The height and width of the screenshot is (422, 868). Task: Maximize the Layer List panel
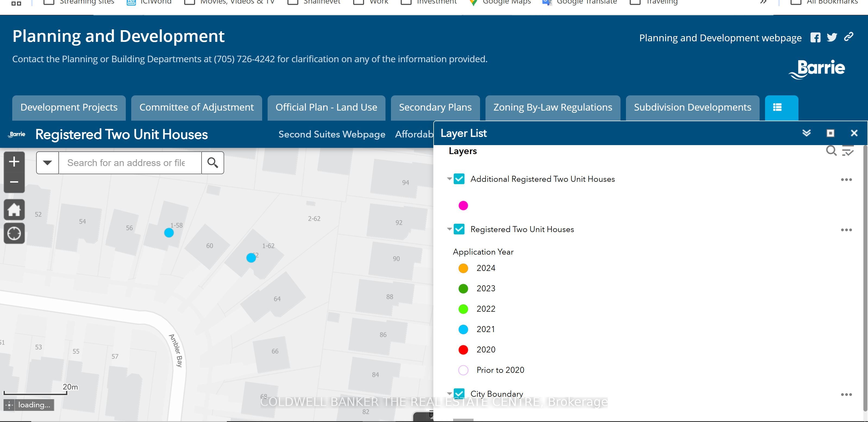click(831, 133)
